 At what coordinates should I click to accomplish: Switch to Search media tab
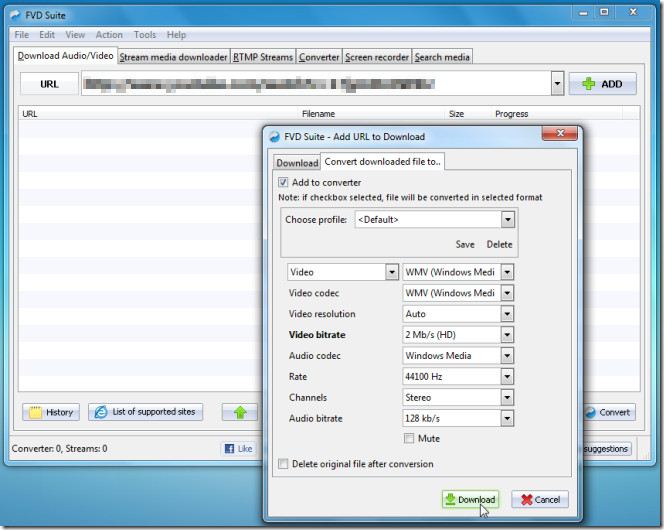442,57
